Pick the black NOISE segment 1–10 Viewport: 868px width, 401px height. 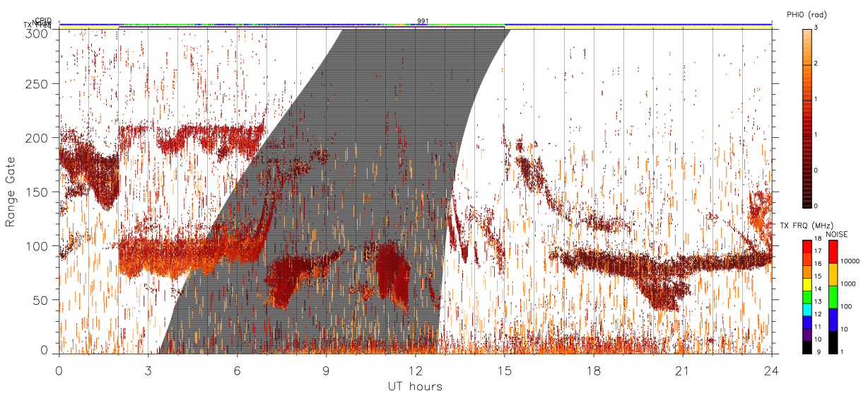tap(832, 342)
